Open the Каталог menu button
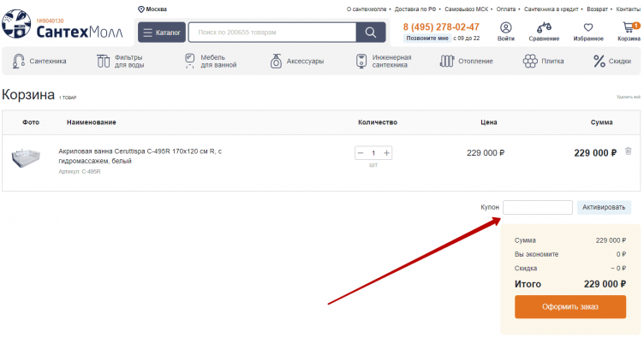This screenshot has height=361, width=644. pyautogui.click(x=161, y=33)
